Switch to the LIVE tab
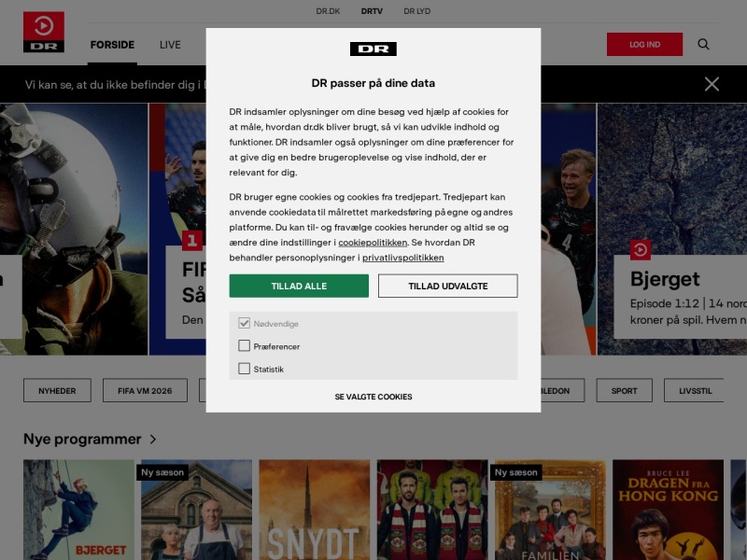Image resolution: width=747 pixels, height=560 pixels. [170, 45]
